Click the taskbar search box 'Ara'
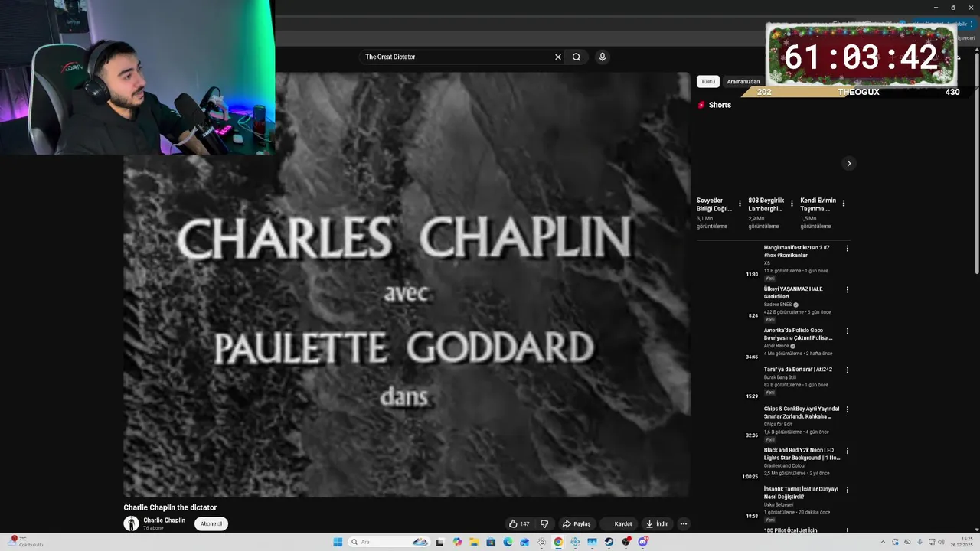This screenshot has width=980, height=551. (x=390, y=542)
